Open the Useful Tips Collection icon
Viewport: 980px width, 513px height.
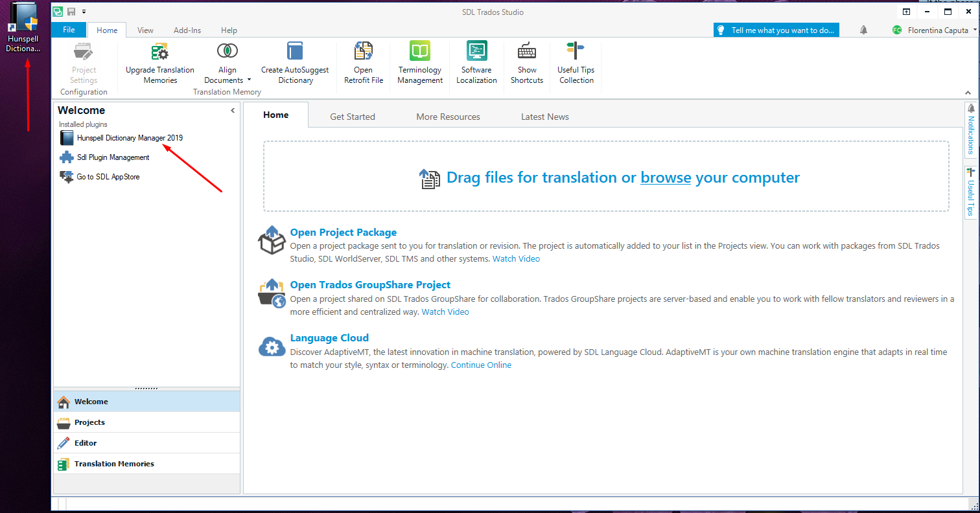(x=576, y=51)
